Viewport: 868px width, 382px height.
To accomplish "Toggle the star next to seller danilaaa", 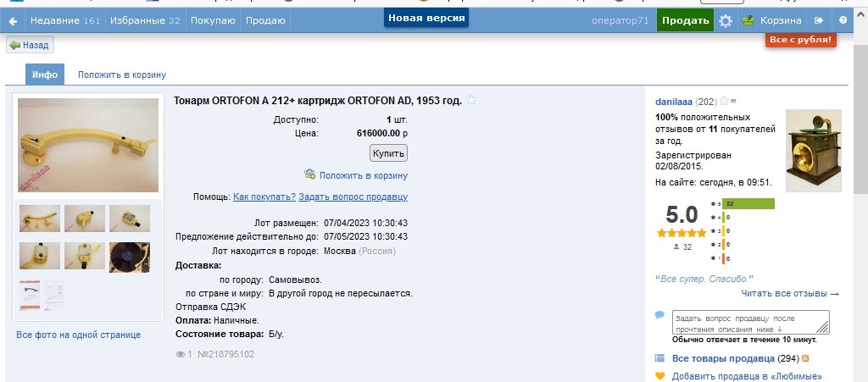I will (x=725, y=102).
